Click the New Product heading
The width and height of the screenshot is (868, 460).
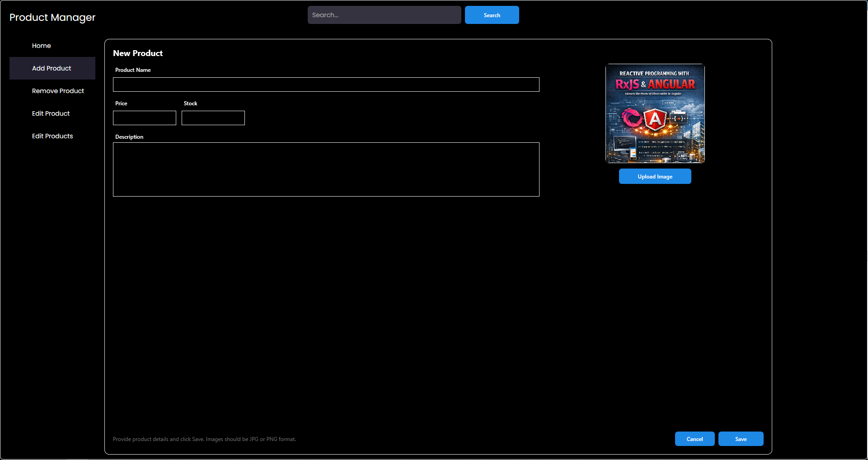[138, 53]
